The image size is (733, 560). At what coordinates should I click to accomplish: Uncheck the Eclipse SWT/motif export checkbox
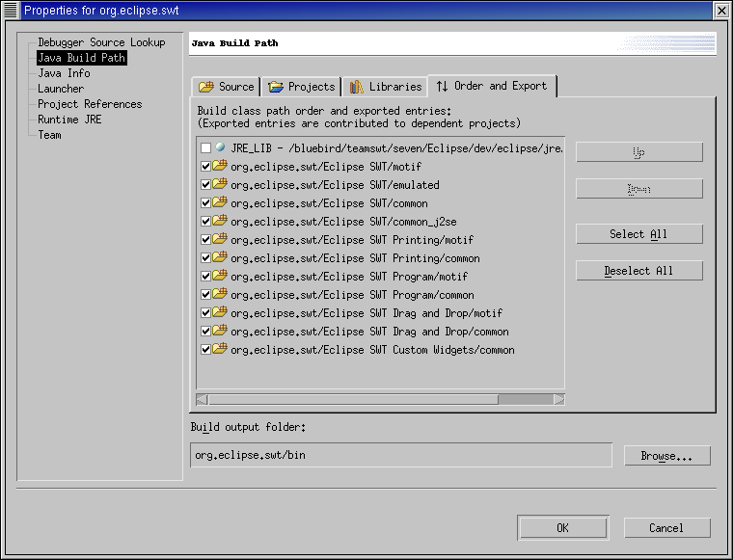pos(205,167)
